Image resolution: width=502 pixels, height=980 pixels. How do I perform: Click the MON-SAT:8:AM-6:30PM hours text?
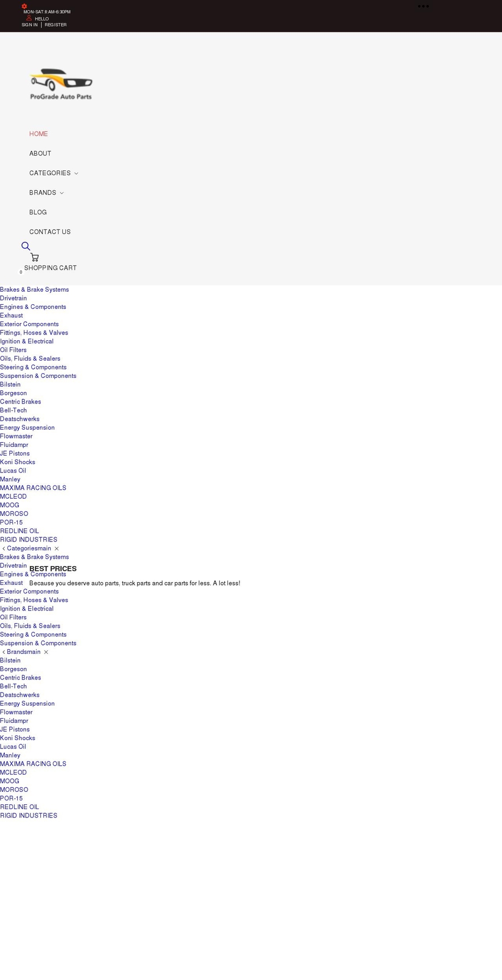(47, 11)
